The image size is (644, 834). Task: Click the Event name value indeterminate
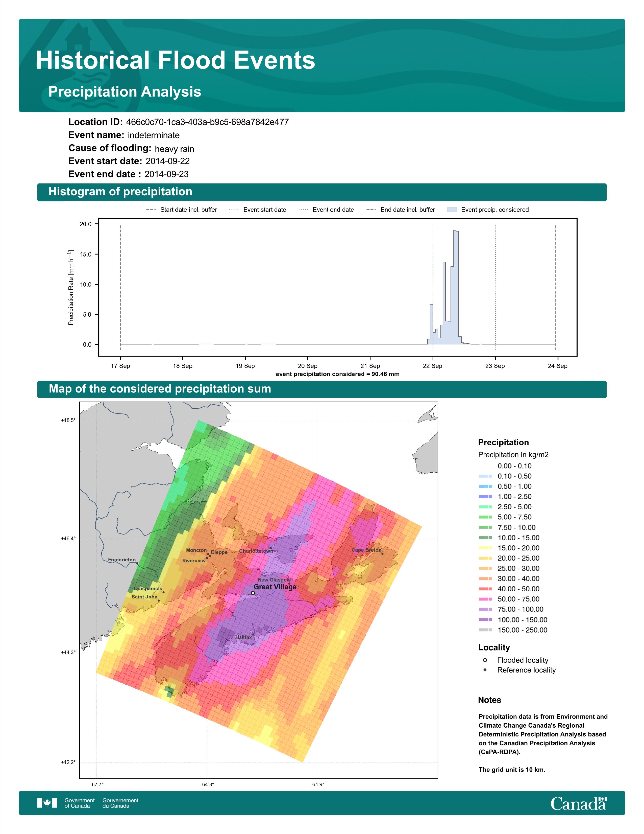point(154,135)
